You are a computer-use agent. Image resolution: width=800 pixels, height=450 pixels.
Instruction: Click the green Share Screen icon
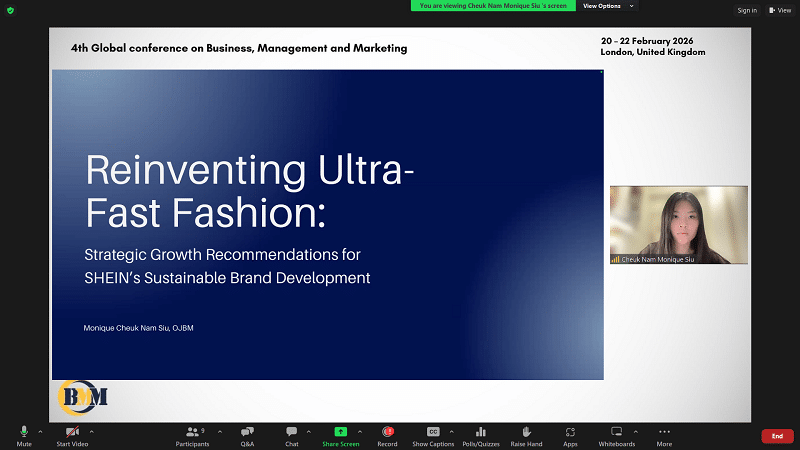(340, 432)
